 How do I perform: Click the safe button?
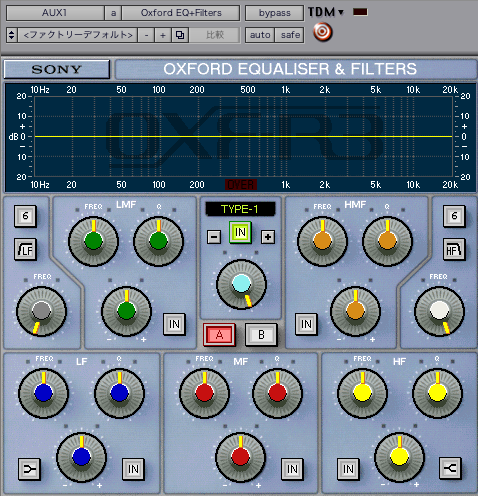pyautogui.click(x=290, y=35)
